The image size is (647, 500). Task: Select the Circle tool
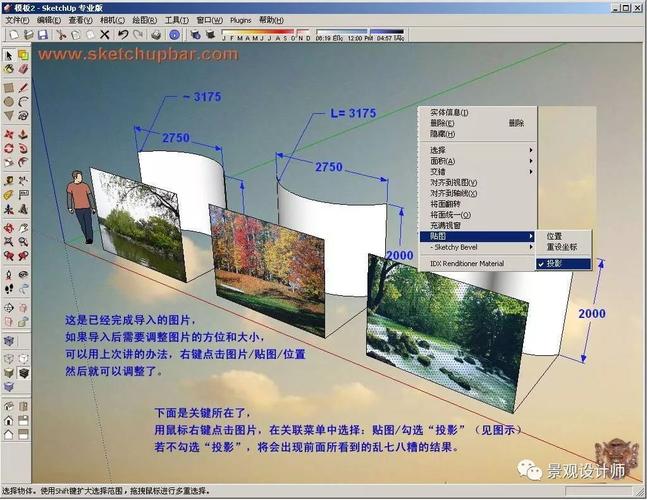pos(9,102)
